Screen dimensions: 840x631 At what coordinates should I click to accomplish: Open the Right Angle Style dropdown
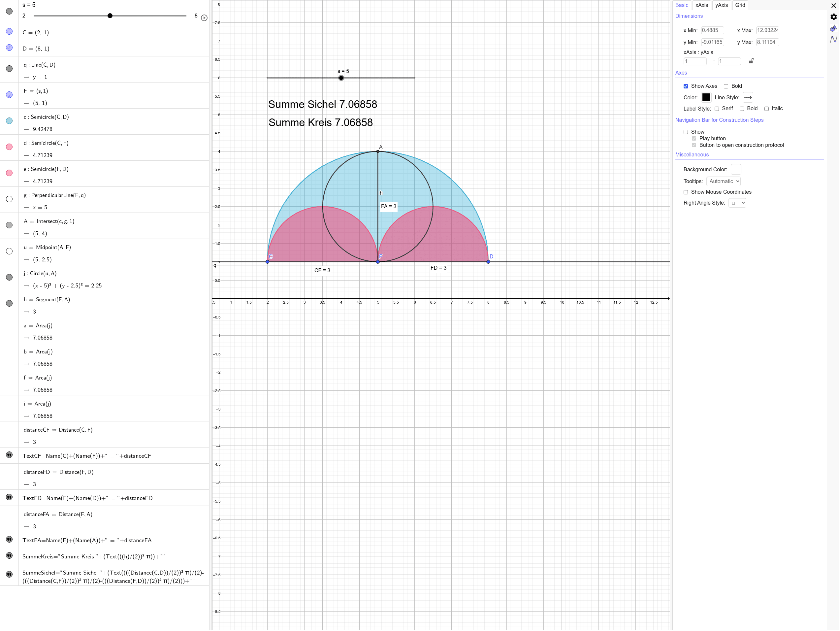click(737, 203)
